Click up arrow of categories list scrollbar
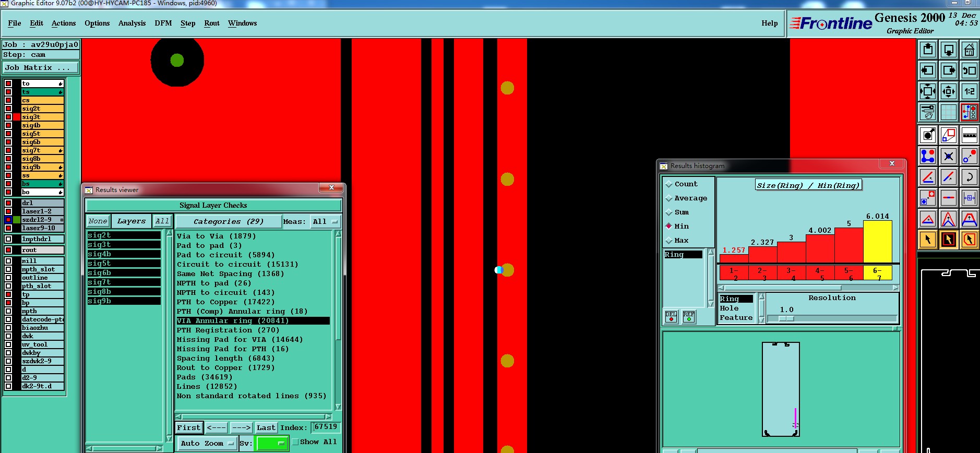The width and height of the screenshot is (980, 453). 338,234
